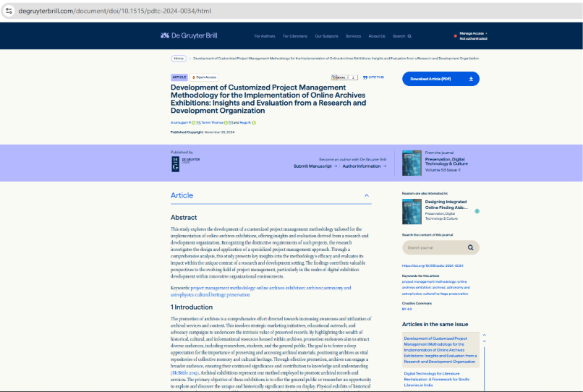
Task: Click the De Gruyter publisher logo
Action: pos(174,163)
